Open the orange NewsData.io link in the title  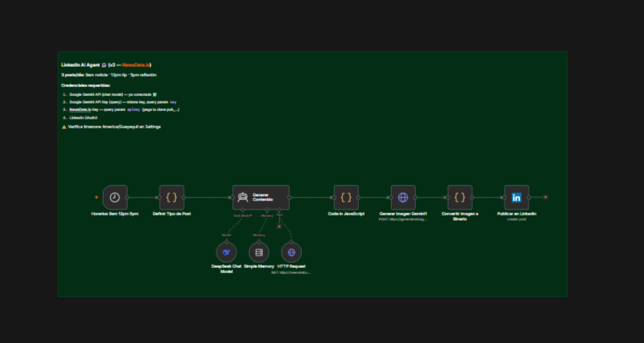point(136,65)
